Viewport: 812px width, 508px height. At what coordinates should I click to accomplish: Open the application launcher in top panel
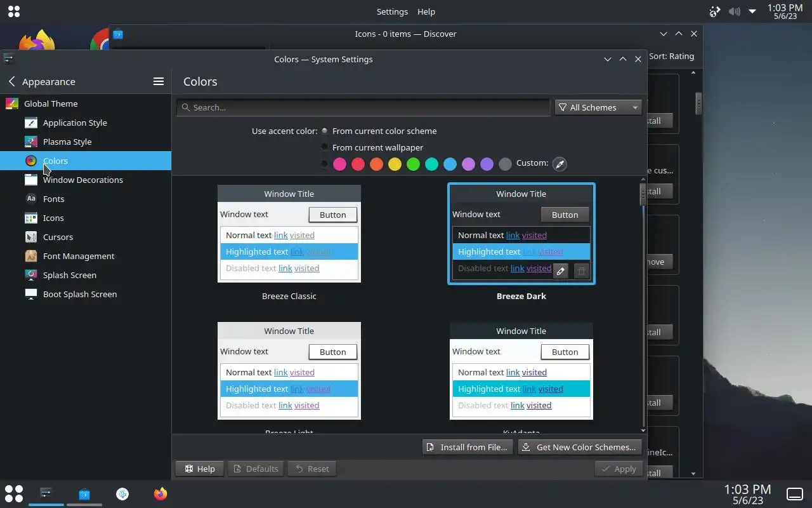[x=13, y=11]
